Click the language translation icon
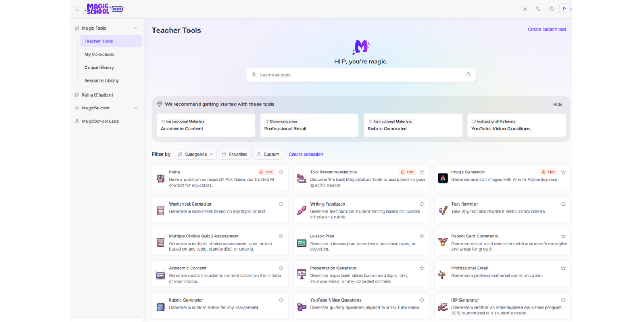Viewport: 644px width, 322px height. tap(538, 9)
